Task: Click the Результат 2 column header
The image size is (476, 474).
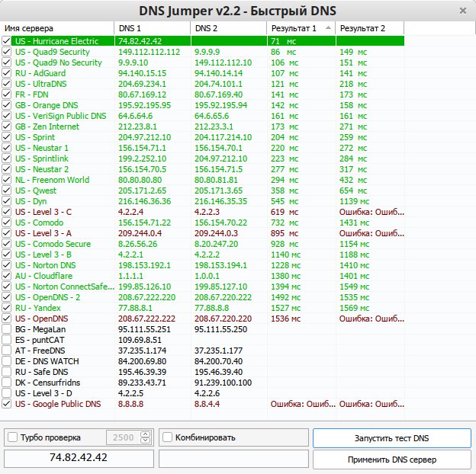Action: coord(369,28)
